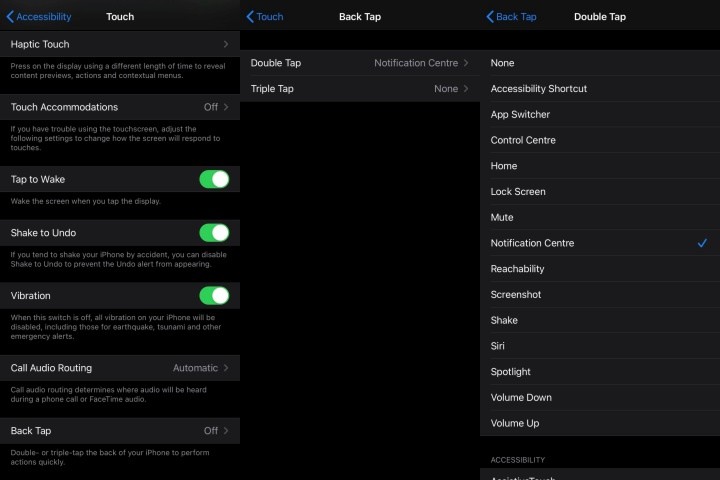Select Volume Up action
720x480 pixels.
600,423
